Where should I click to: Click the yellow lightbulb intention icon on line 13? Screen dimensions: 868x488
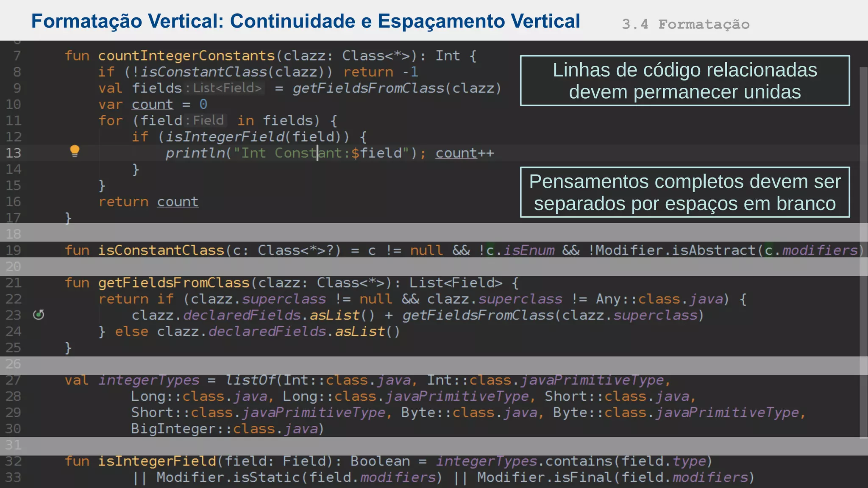(75, 151)
